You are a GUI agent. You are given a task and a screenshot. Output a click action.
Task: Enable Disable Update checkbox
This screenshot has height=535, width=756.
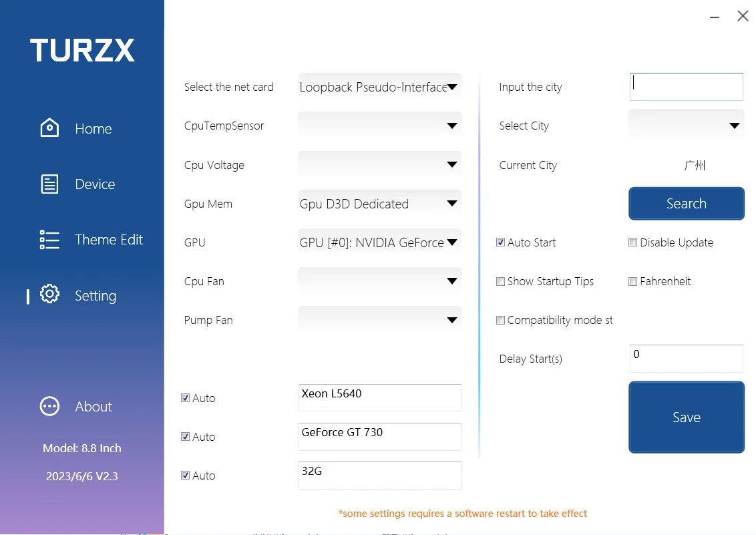point(632,242)
